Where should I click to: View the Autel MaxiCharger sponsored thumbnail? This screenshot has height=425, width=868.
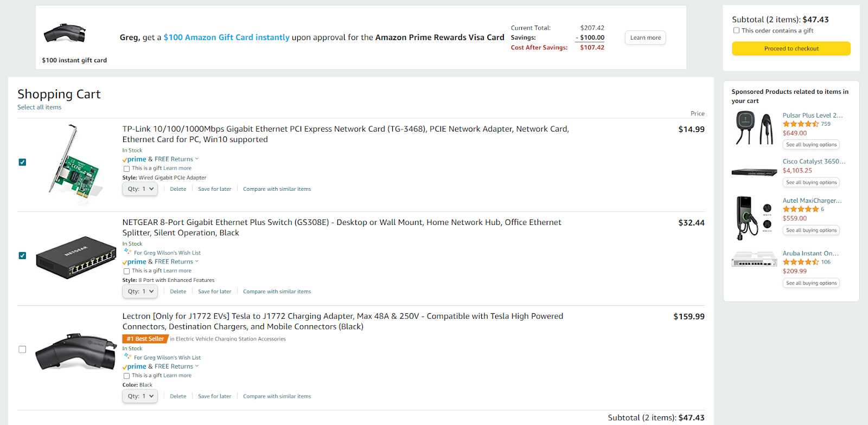click(x=754, y=218)
